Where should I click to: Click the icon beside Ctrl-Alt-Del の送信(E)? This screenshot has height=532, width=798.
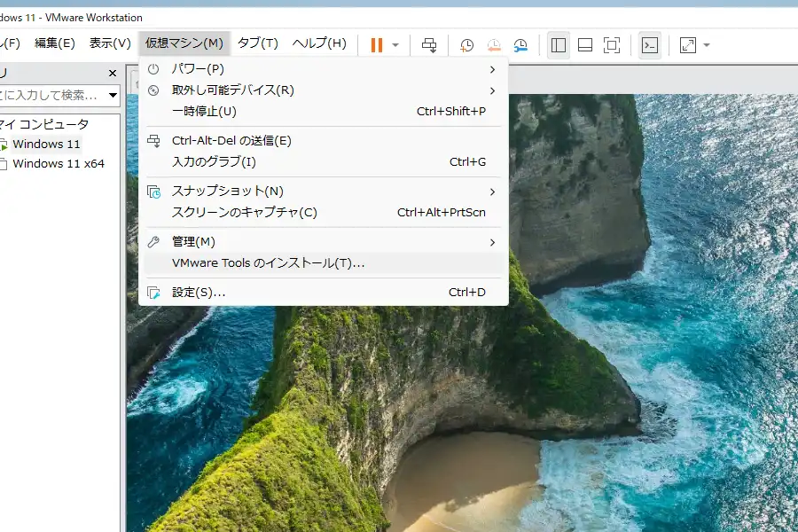click(x=153, y=140)
